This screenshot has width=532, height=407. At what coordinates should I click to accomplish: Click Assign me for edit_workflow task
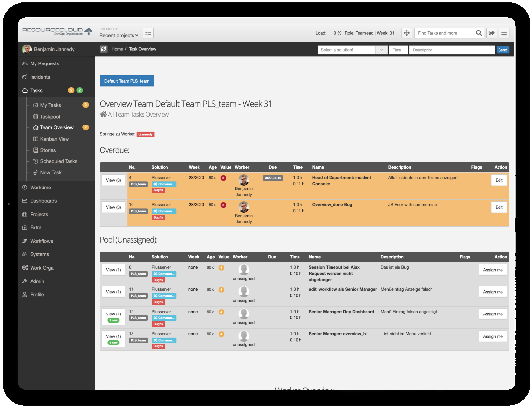coord(493,292)
